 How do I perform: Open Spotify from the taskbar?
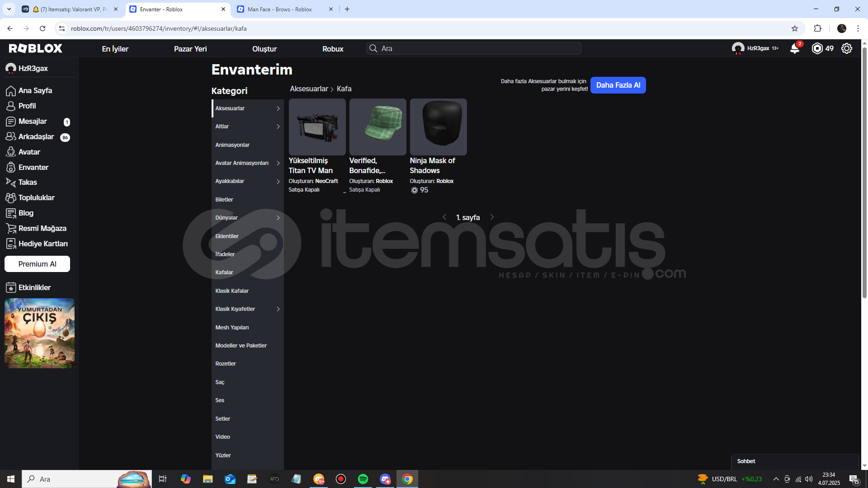363,479
